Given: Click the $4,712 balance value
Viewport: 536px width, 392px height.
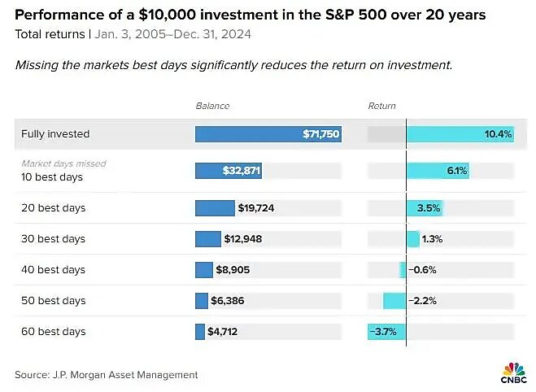Looking at the screenshot, I should 224,332.
